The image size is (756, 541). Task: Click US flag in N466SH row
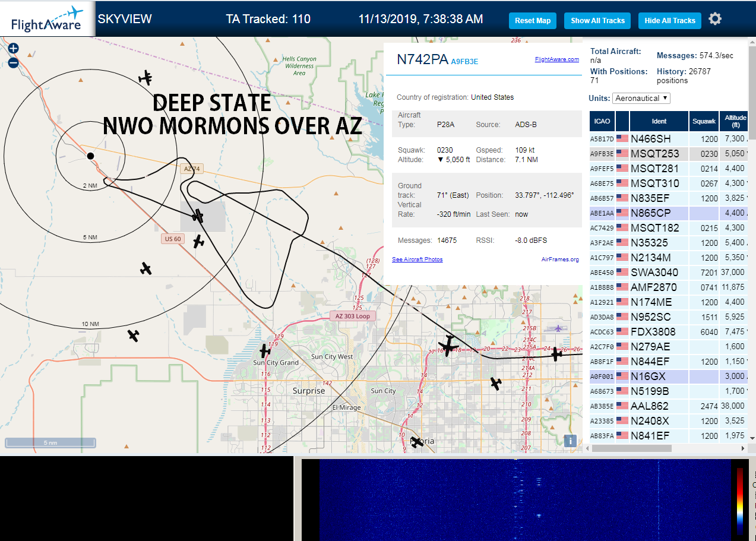(x=622, y=138)
